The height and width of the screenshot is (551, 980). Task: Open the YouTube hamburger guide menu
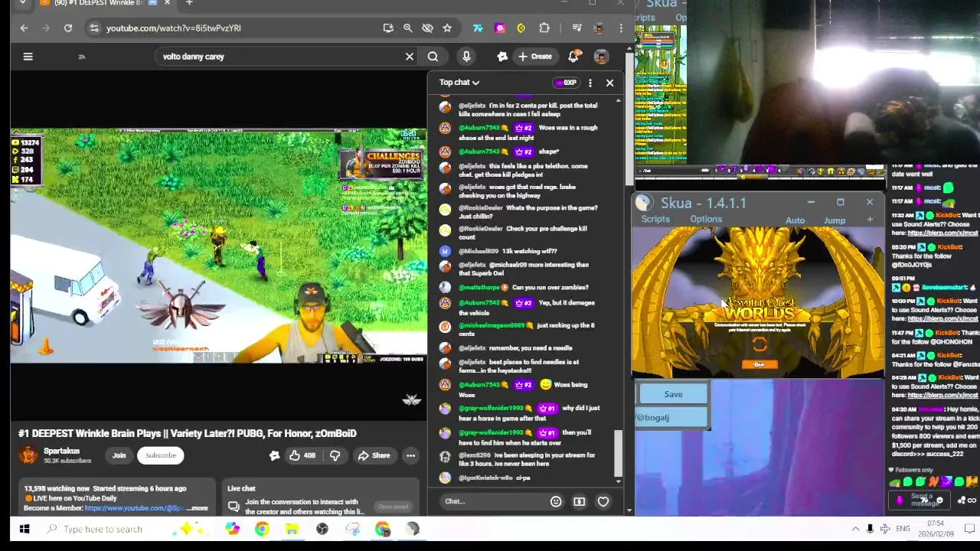pyautogui.click(x=28, y=56)
